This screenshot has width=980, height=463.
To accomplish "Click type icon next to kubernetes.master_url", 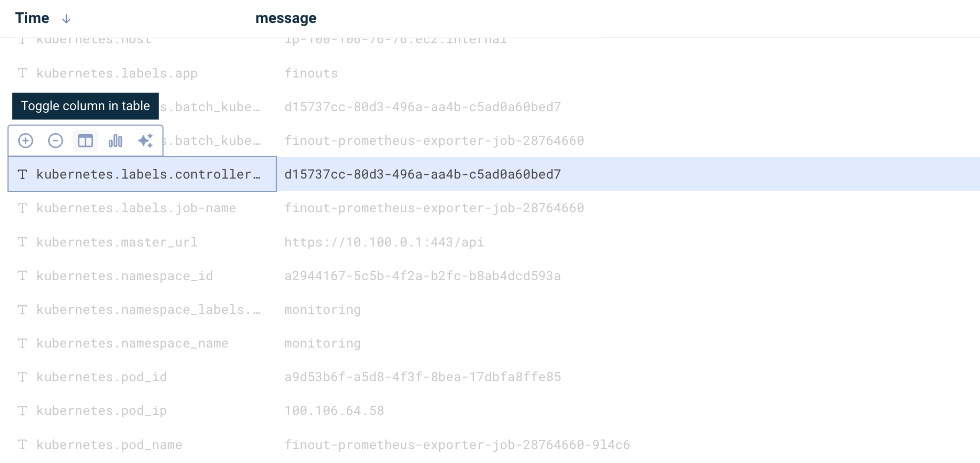I will [22, 242].
